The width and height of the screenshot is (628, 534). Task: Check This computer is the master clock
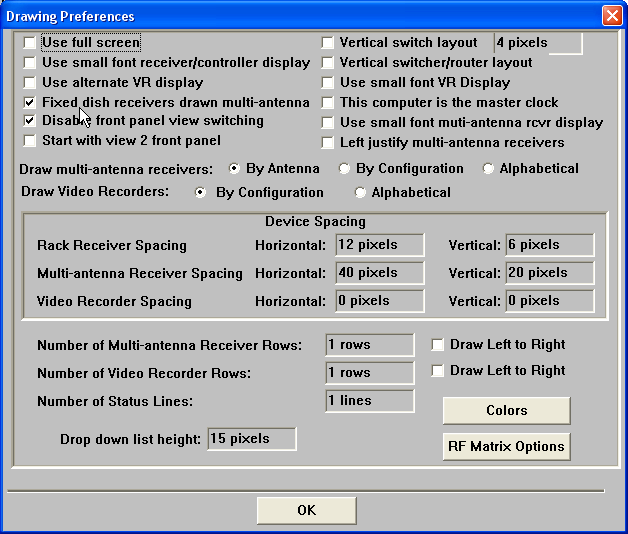(x=328, y=103)
